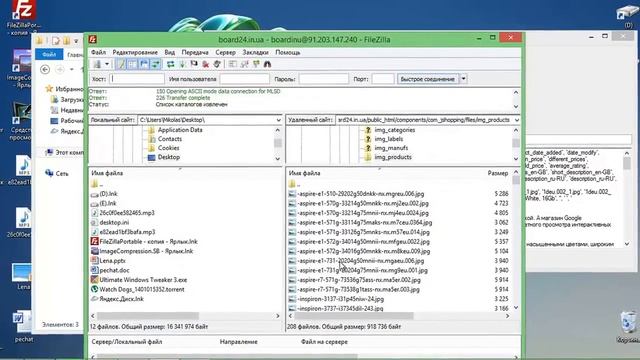640x360 pixels.
Task: Select desktop.ini in the local file list
Action: tap(114, 222)
